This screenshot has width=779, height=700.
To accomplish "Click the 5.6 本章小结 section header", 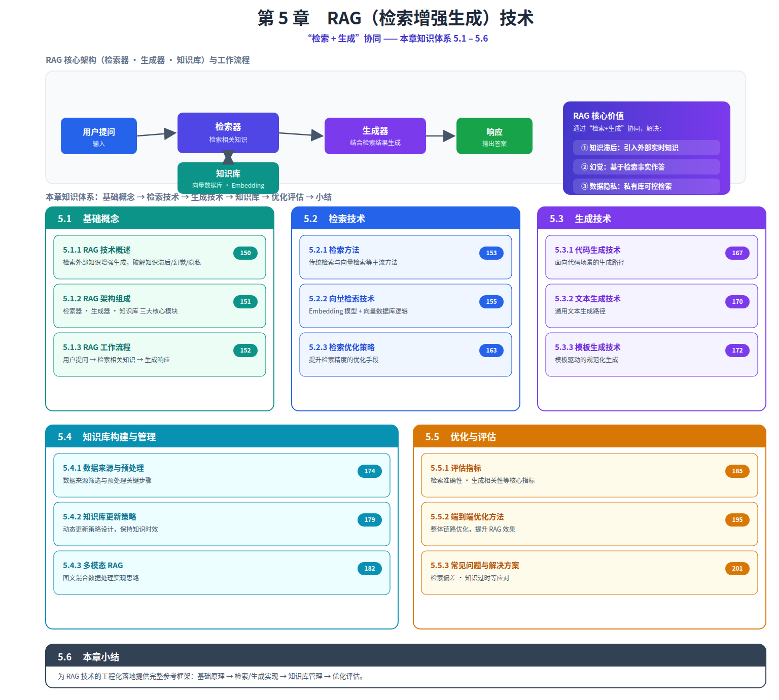I will click(x=406, y=656).
